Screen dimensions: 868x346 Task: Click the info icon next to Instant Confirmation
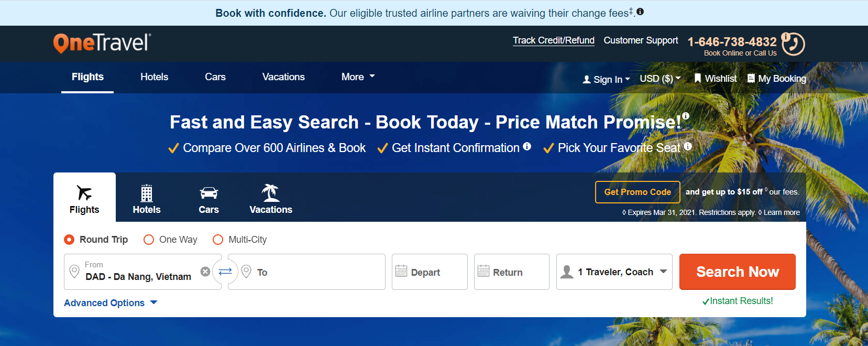527,146
